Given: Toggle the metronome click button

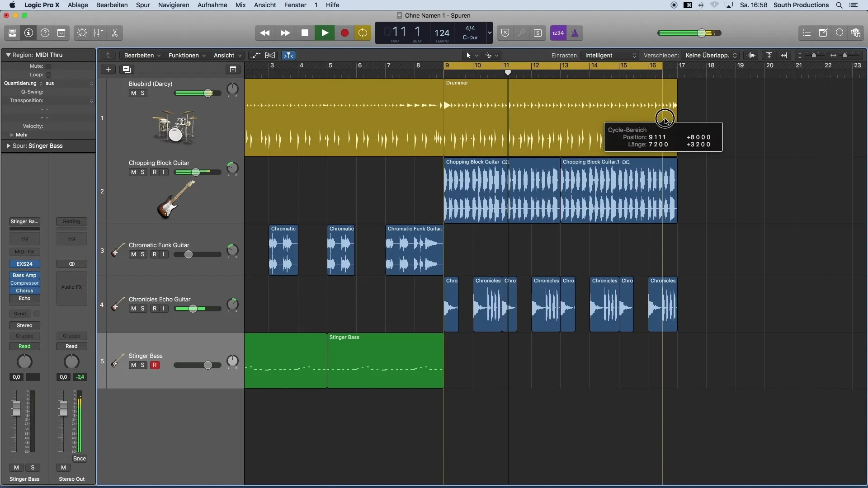Looking at the screenshot, I should 575,33.
